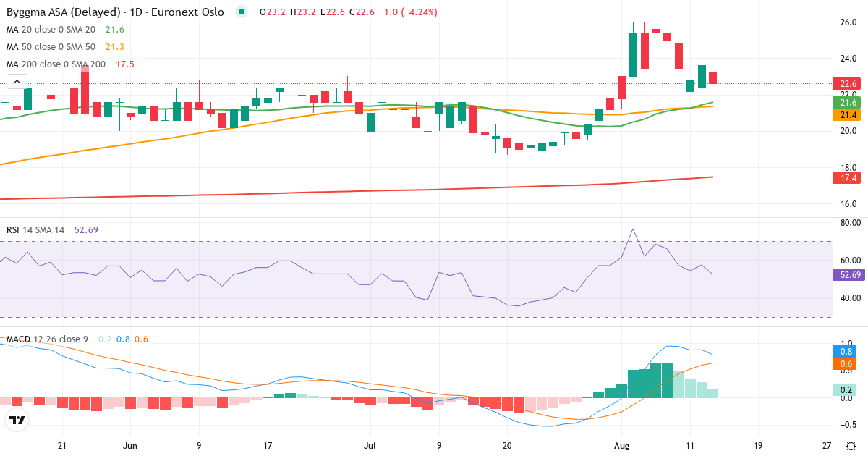
Task: Click the -4.24% change value in header
Action: (x=420, y=12)
